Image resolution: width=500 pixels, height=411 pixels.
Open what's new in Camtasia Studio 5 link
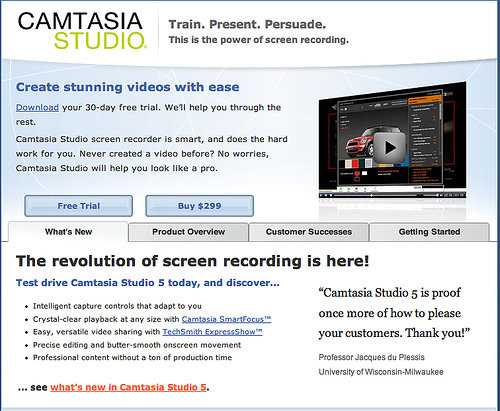point(128,387)
